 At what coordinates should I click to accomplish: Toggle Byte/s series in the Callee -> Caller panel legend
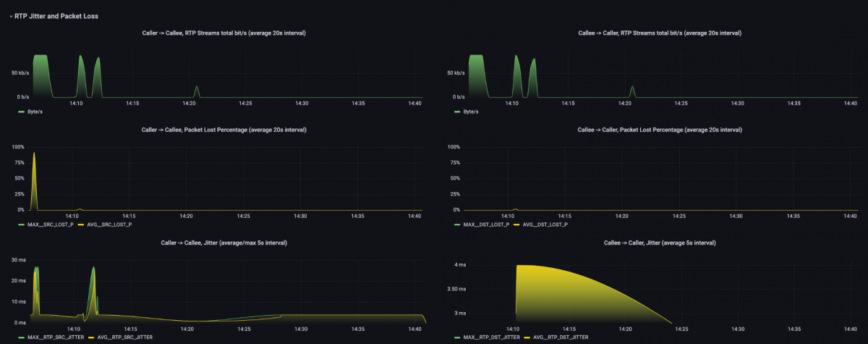(x=472, y=112)
